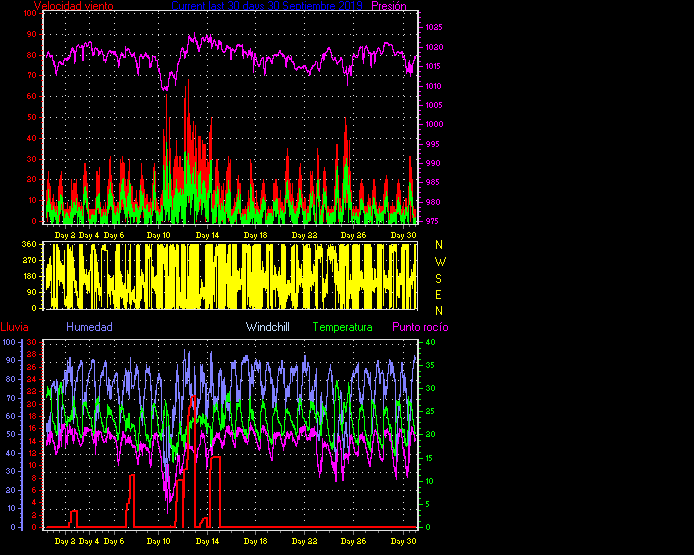Click 'Day 10' below the wind speed chart
Image resolution: width=694 pixels, height=555 pixels.
(x=158, y=235)
